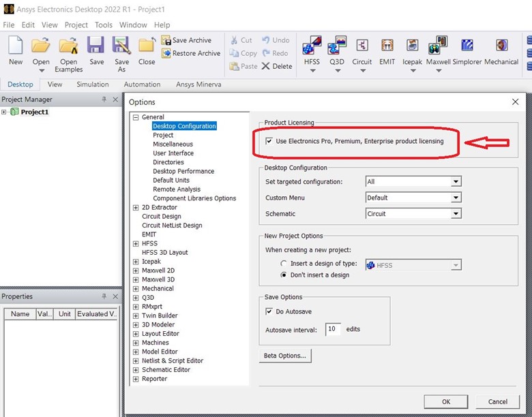Click the Evaluated V.. column header
This screenshot has height=417, width=532.
tap(97, 314)
